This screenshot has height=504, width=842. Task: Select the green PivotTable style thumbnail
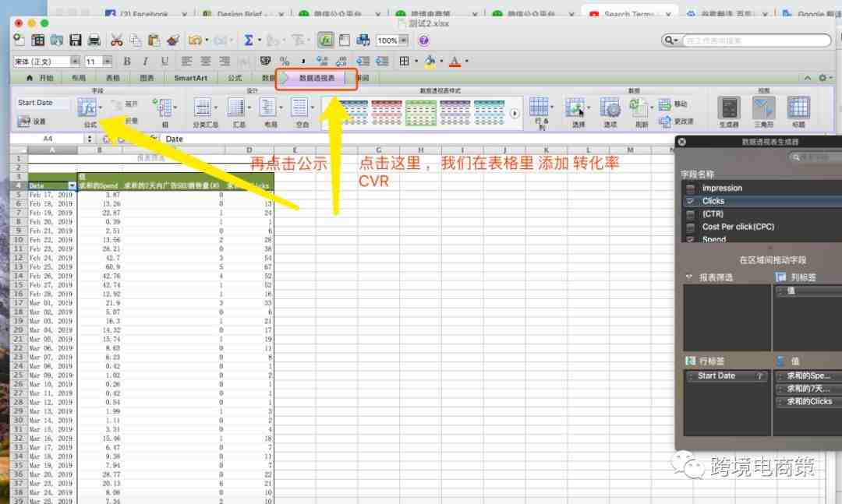[x=421, y=112]
